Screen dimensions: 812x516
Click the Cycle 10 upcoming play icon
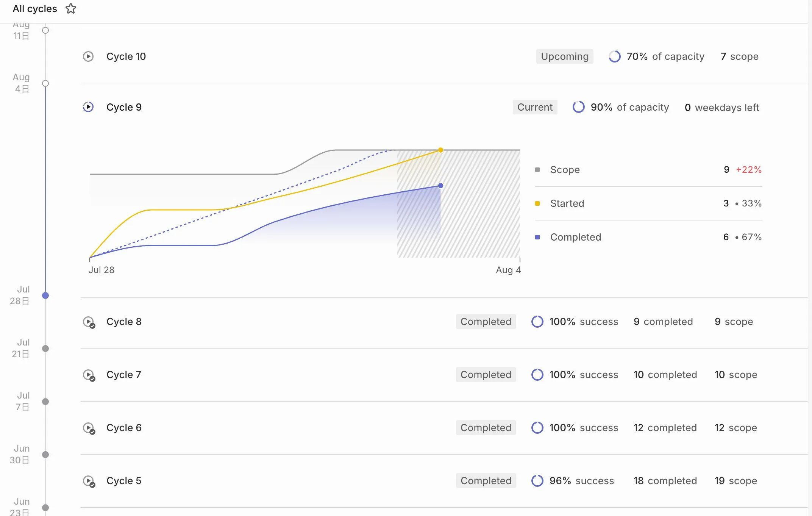(x=88, y=56)
